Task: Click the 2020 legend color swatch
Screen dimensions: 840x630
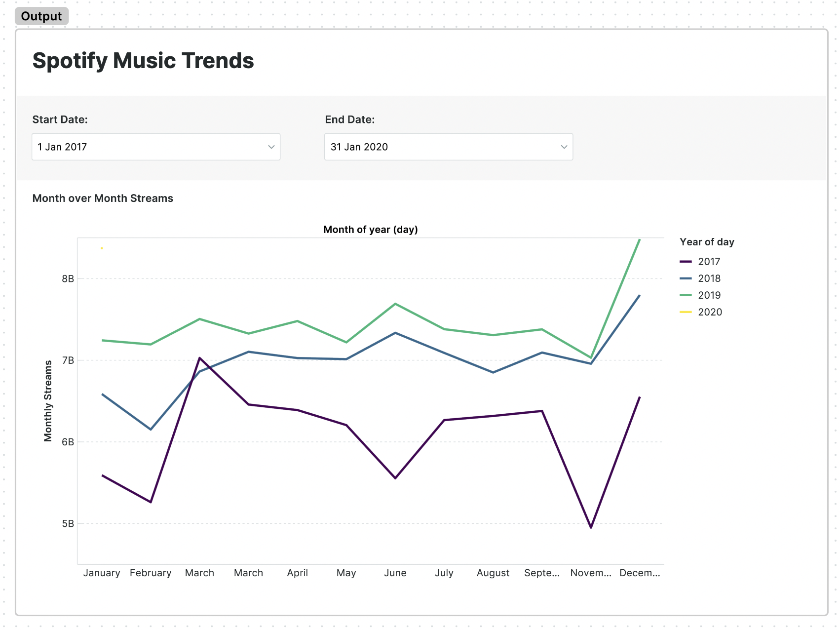Action: click(686, 312)
